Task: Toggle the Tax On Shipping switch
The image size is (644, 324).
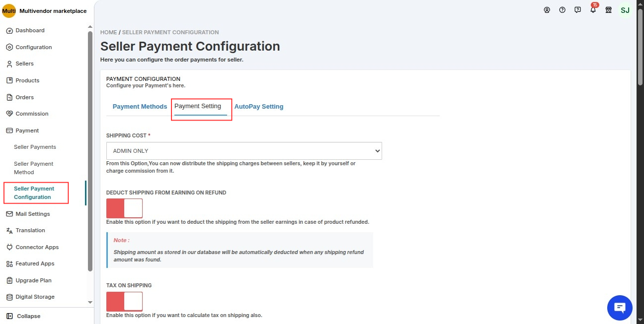Action: coord(124,301)
